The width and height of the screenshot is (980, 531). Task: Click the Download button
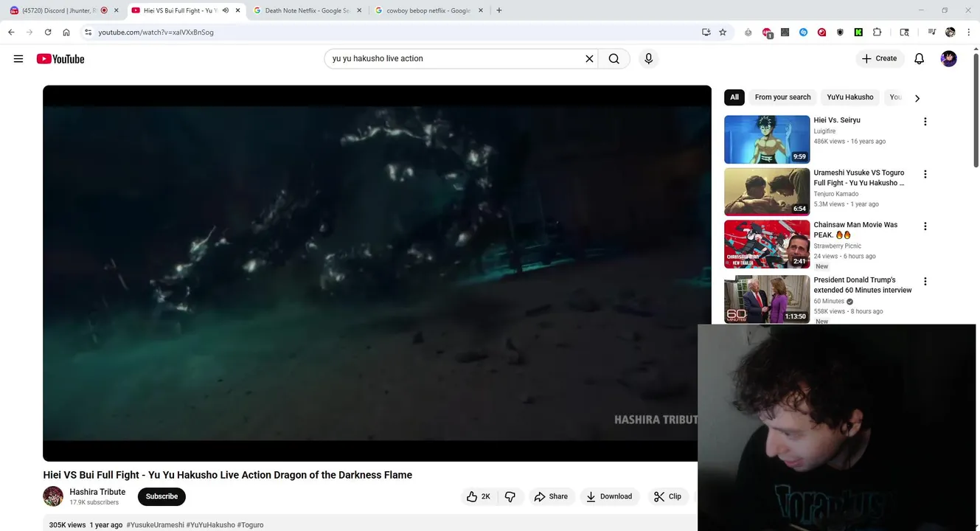pyautogui.click(x=609, y=496)
